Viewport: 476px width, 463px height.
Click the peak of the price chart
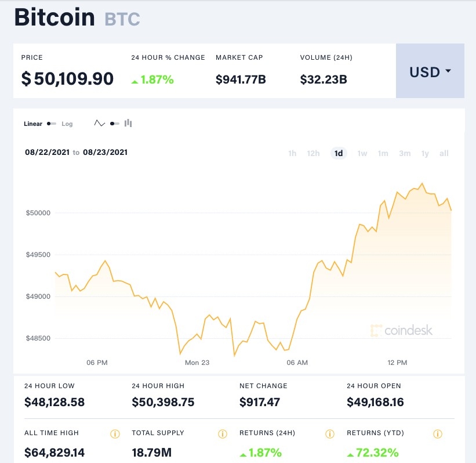[422, 184]
